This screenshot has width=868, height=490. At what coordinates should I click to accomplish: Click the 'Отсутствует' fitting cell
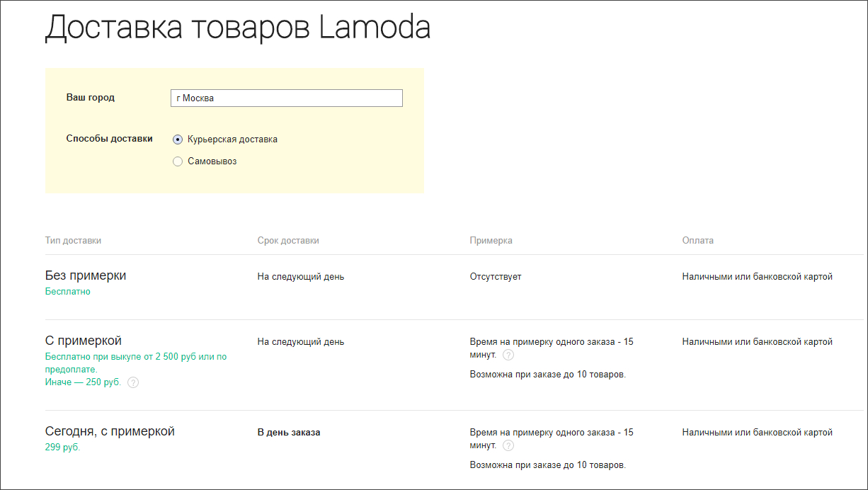(x=496, y=277)
